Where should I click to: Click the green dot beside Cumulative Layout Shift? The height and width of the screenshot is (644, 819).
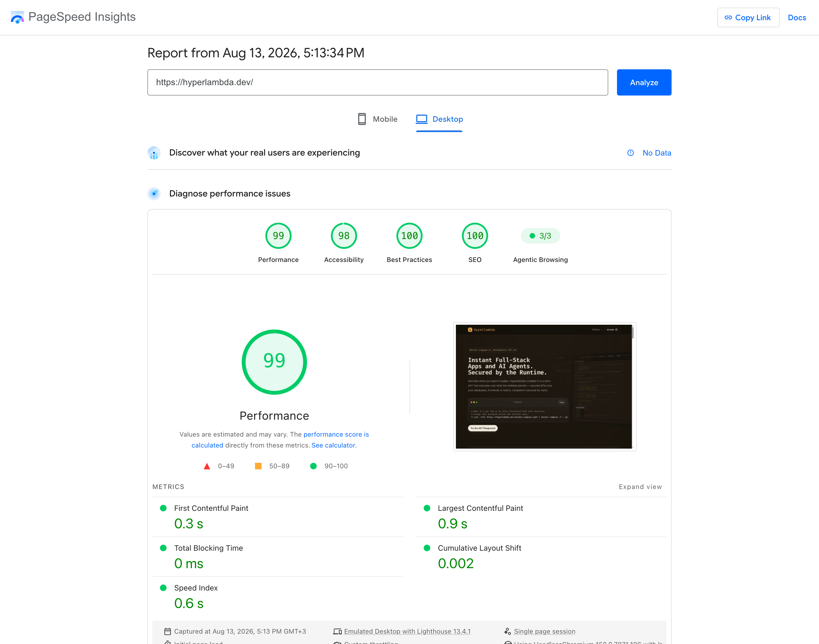coord(427,548)
